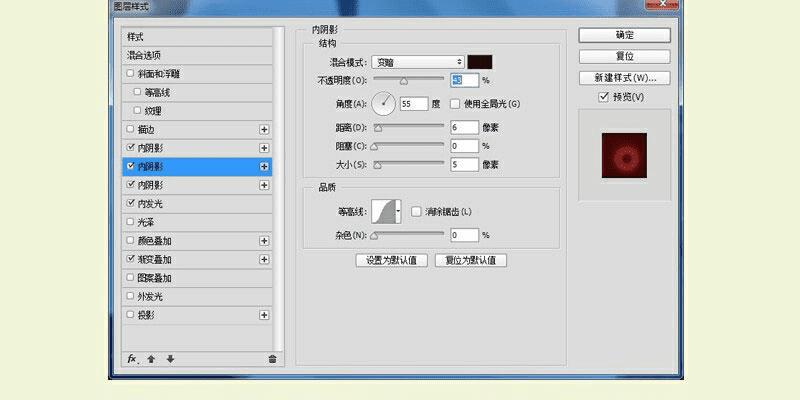Uncheck the 预览(V) preview checkbox
The image size is (800, 400).
click(x=604, y=97)
